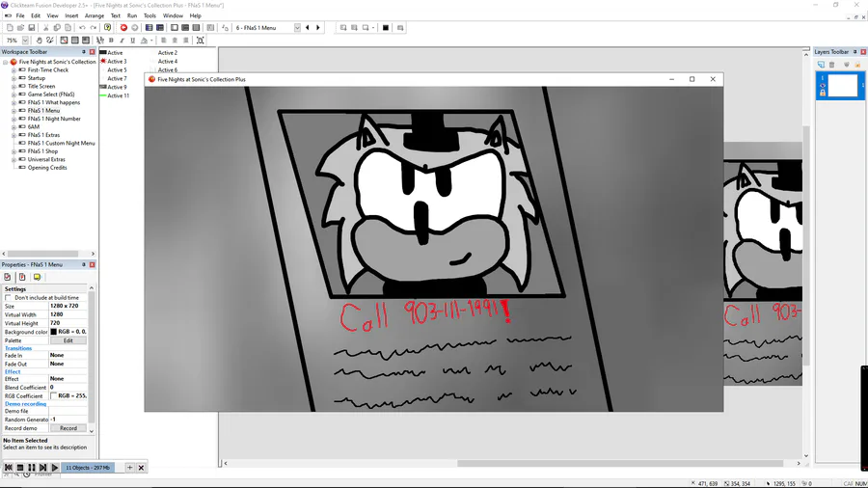Toggle layer 1 lock icon
The width and height of the screenshot is (868, 488).
pyautogui.click(x=822, y=93)
